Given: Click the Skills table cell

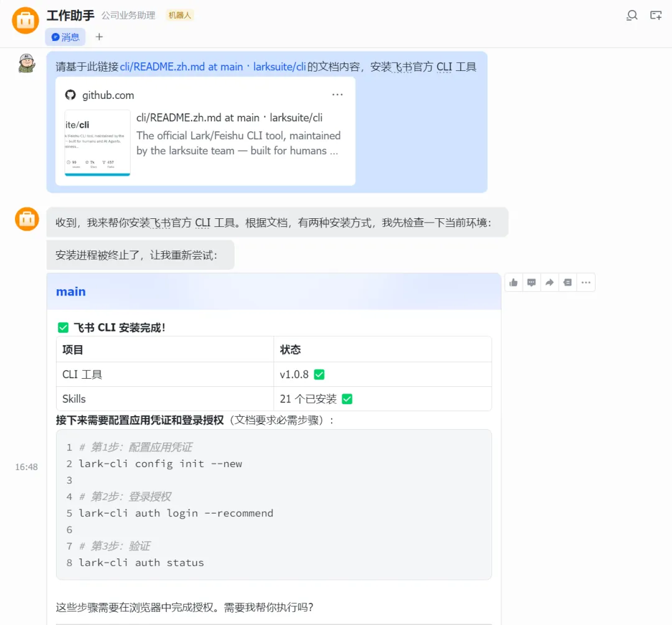Looking at the screenshot, I should click(x=165, y=399).
